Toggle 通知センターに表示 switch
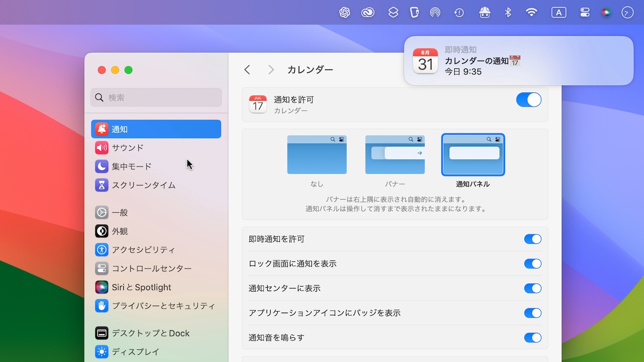Screen dimensions: 644x362 533,288
